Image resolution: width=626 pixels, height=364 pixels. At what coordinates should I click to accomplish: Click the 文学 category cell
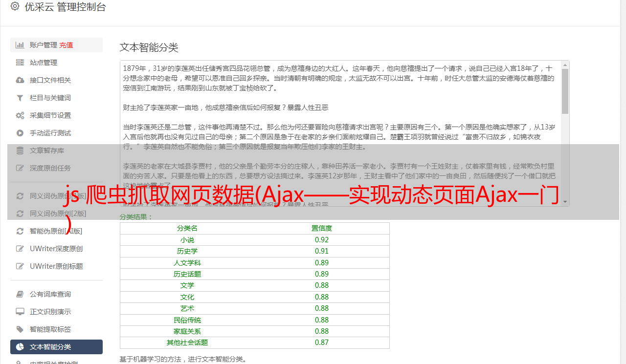pos(187,285)
